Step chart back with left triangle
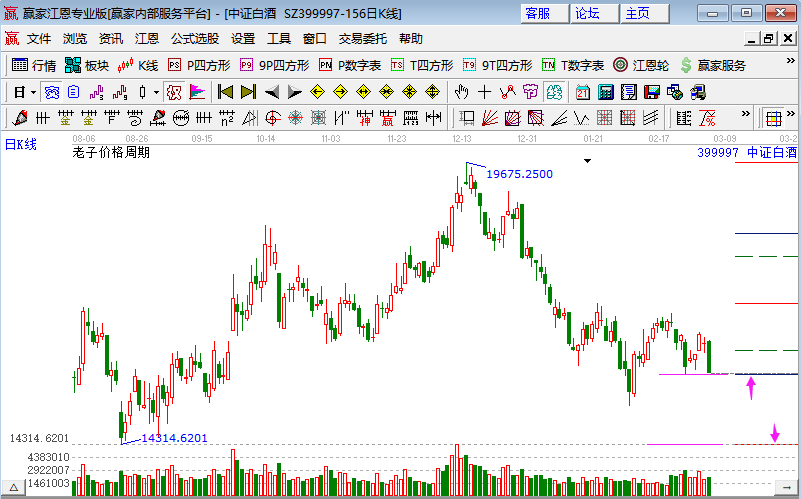801x499 pixels. tap(272, 92)
